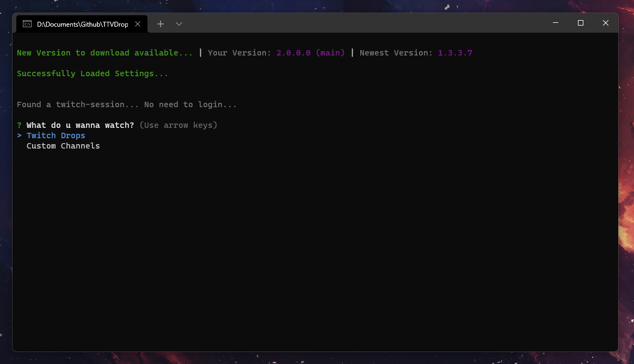Click 'New Version to download available...' message
Screen dimensions: 634x364
click(x=104, y=53)
